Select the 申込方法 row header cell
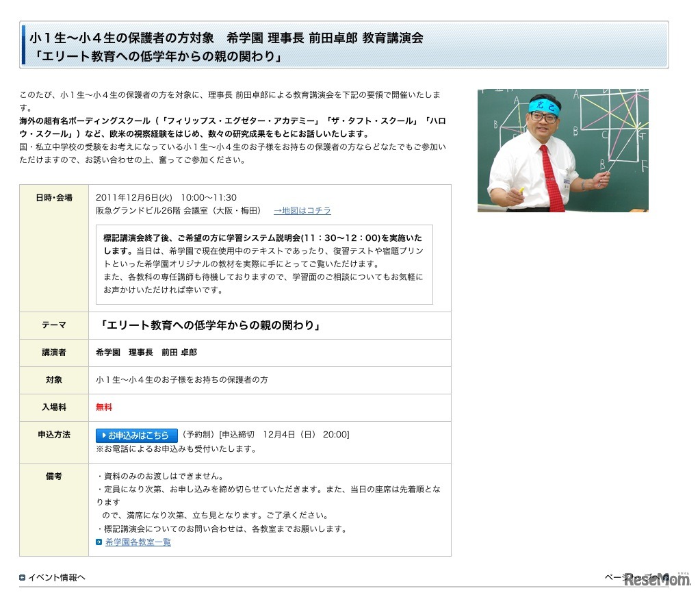The width and height of the screenshot is (700, 595). (54, 435)
